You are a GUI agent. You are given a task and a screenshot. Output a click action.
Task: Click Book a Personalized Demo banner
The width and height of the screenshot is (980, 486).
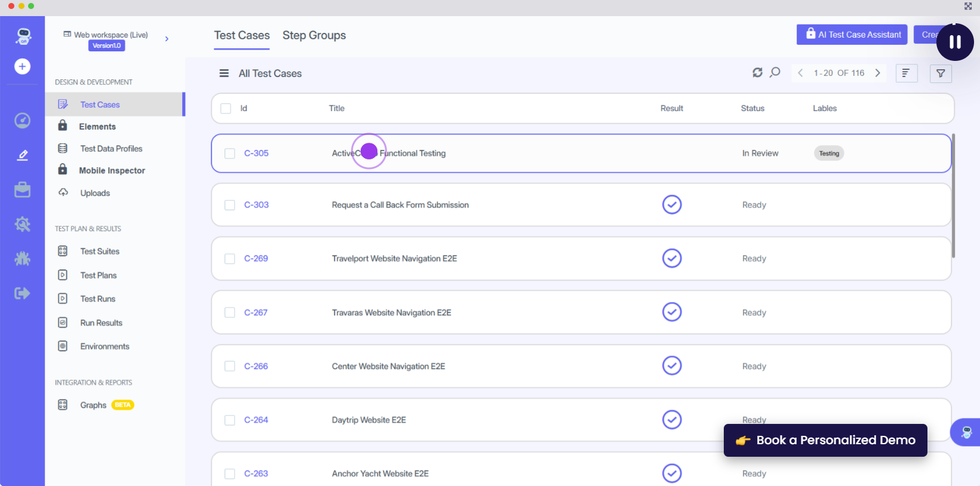point(825,441)
